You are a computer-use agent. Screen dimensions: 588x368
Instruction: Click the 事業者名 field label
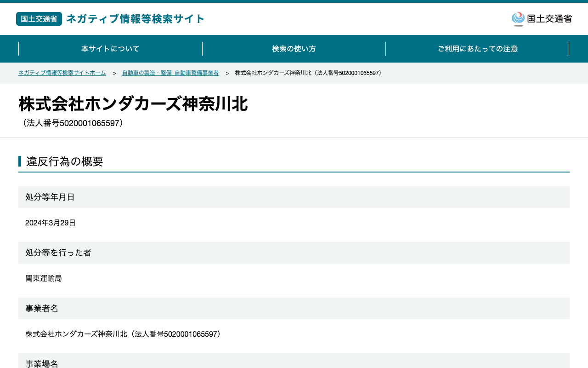pos(42,309)
